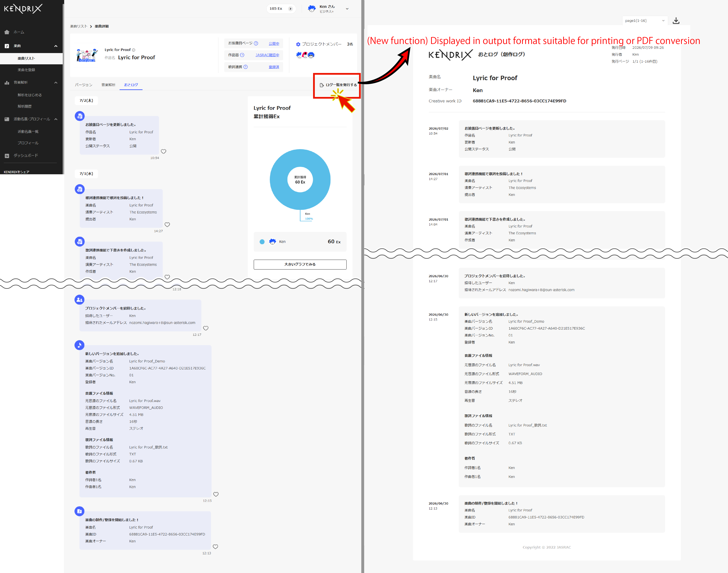Open help icon next to 歌詞連携
This screenshot has width=728, height=573.
coord(246,67)
